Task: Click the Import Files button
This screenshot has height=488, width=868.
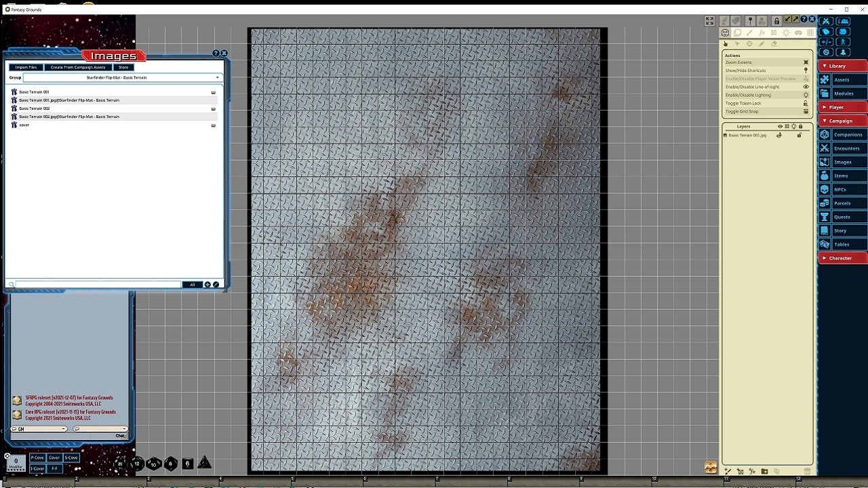Action: [x=25, y=67]
